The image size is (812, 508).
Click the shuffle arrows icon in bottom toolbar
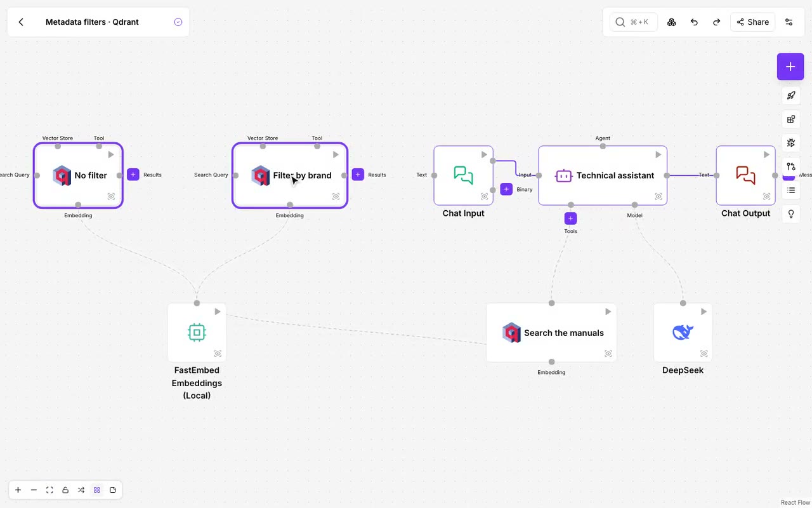(x=81, y=490)
